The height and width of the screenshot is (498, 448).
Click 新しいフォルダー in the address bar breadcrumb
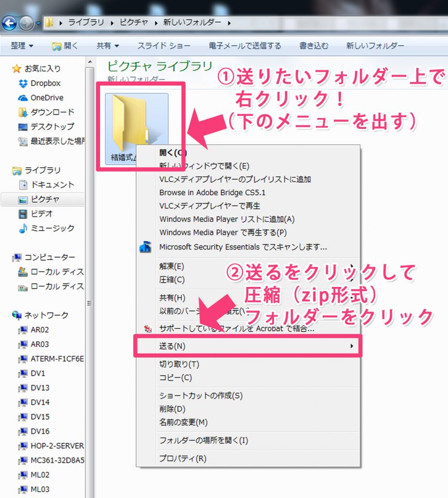pyautogui.click(x=192, y=22)
